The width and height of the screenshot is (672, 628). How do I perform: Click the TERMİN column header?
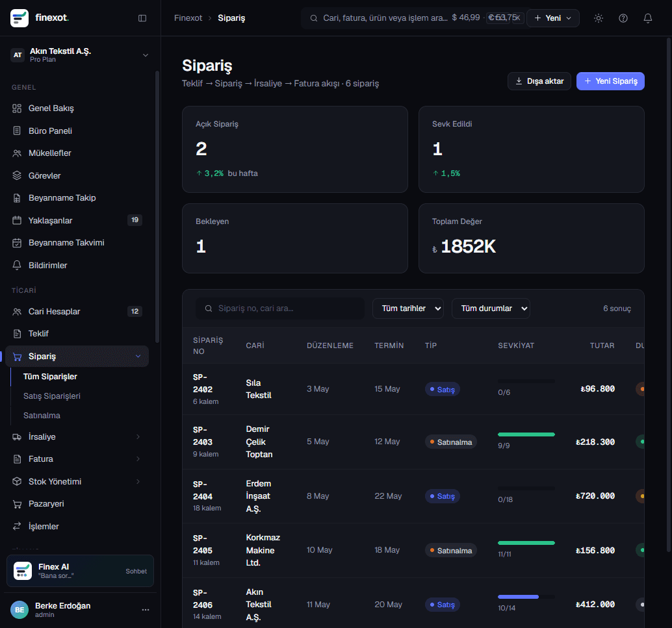[x=389, y=345]
